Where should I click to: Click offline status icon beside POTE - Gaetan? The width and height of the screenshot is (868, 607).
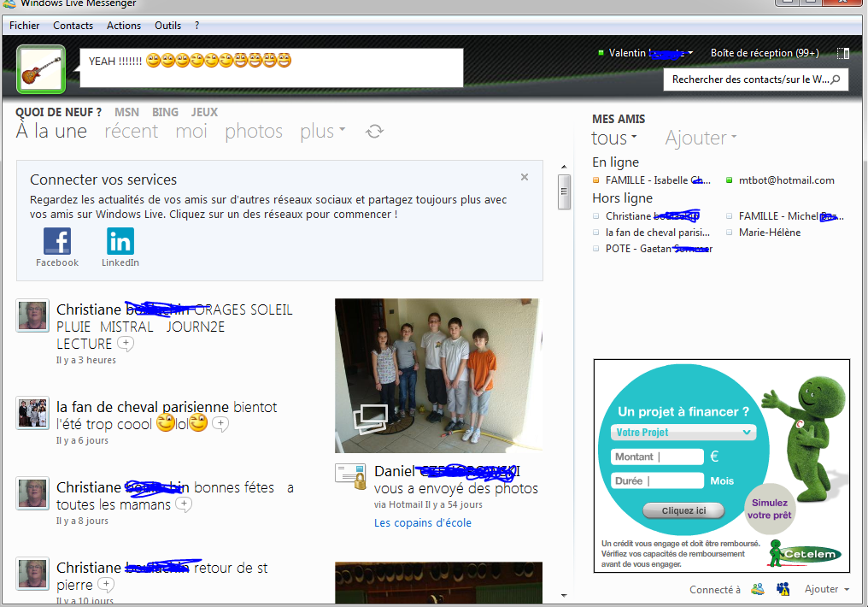(x=596, y=249)
